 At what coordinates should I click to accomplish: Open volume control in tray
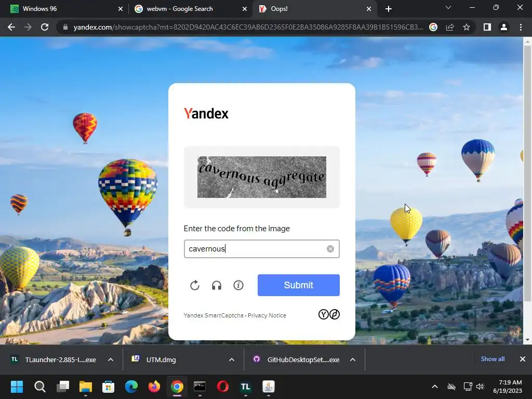tap(480, 387)
